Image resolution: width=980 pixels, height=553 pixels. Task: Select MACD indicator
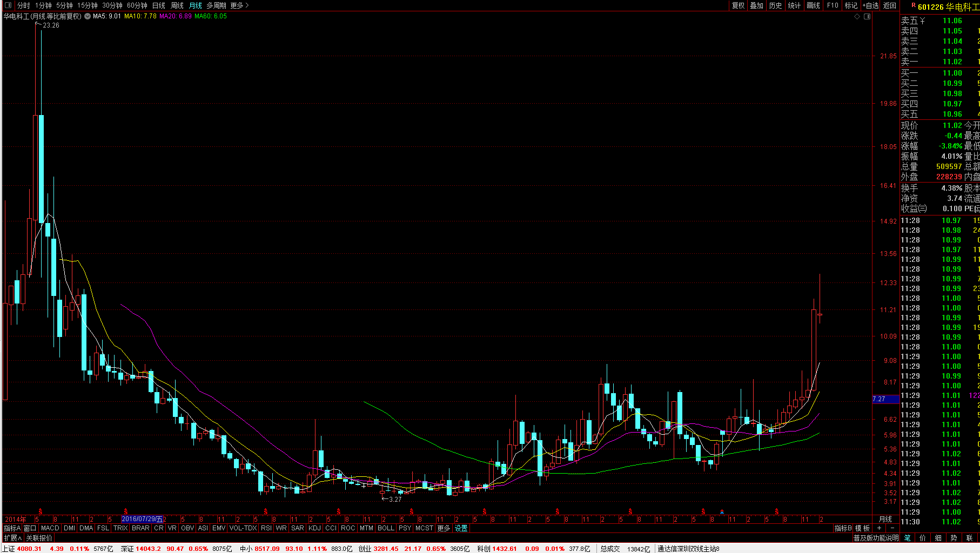[x=50, y=528]
